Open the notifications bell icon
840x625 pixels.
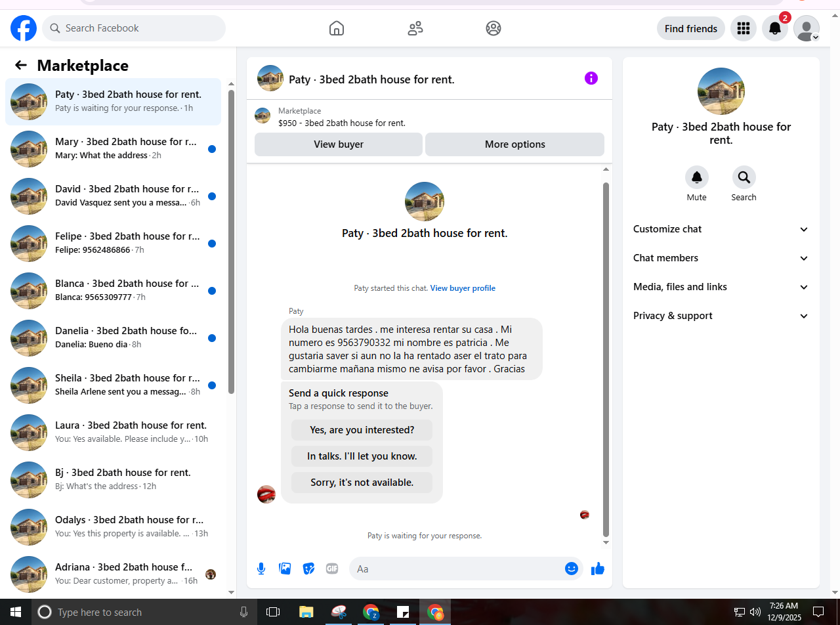click(775, 28)
